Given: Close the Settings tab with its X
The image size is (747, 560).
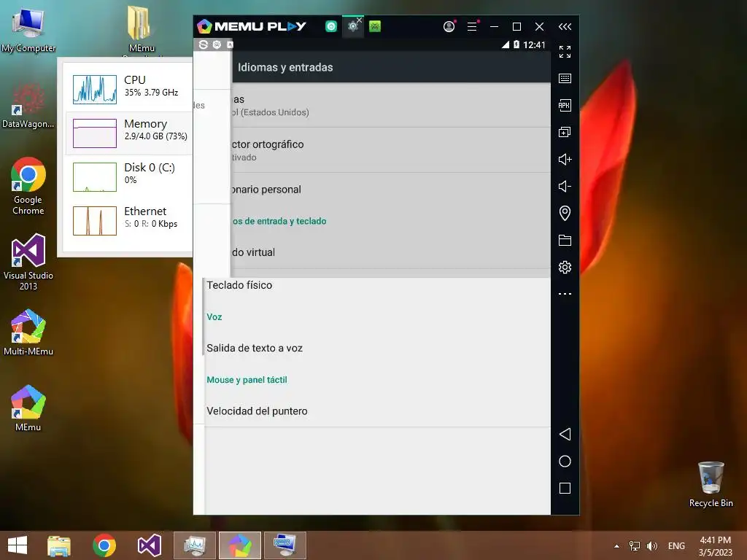Looking at the screenshot, I should (x=360, y=20).
